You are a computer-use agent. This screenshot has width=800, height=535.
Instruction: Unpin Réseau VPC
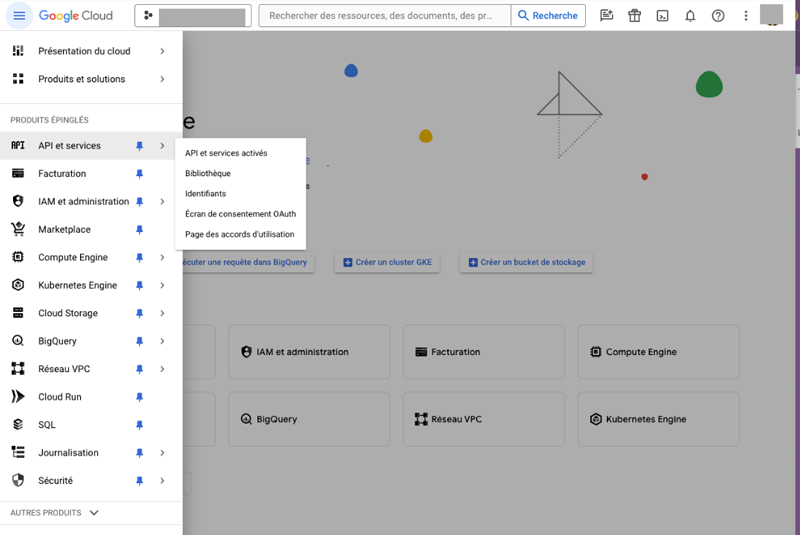[x=139, y=369]
